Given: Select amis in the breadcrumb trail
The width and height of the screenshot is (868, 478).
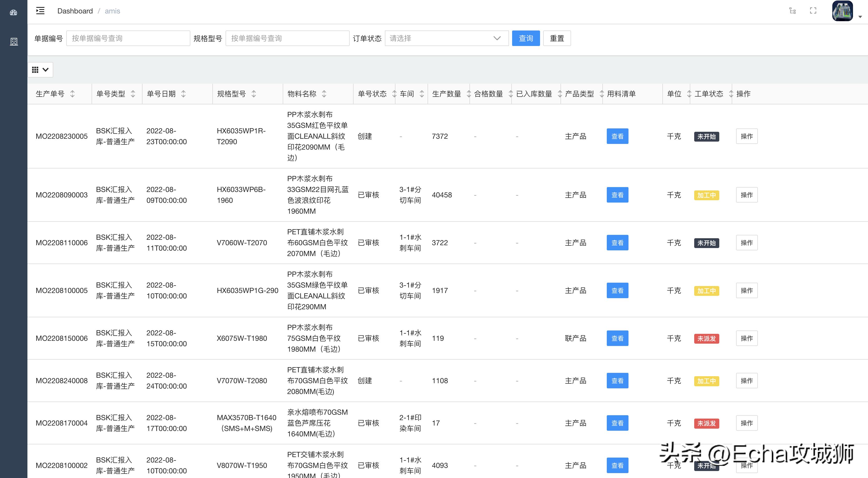Looking at the screenshot, I should coord(112,11).
